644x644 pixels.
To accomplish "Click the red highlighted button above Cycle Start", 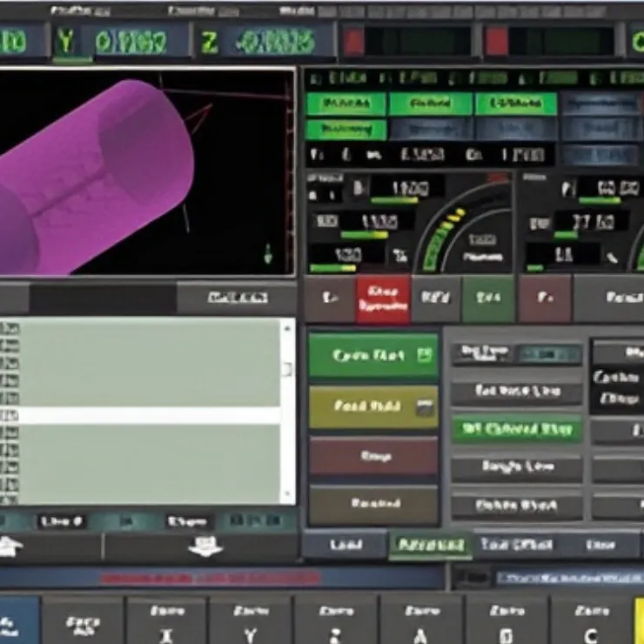I will coord(382,299).
